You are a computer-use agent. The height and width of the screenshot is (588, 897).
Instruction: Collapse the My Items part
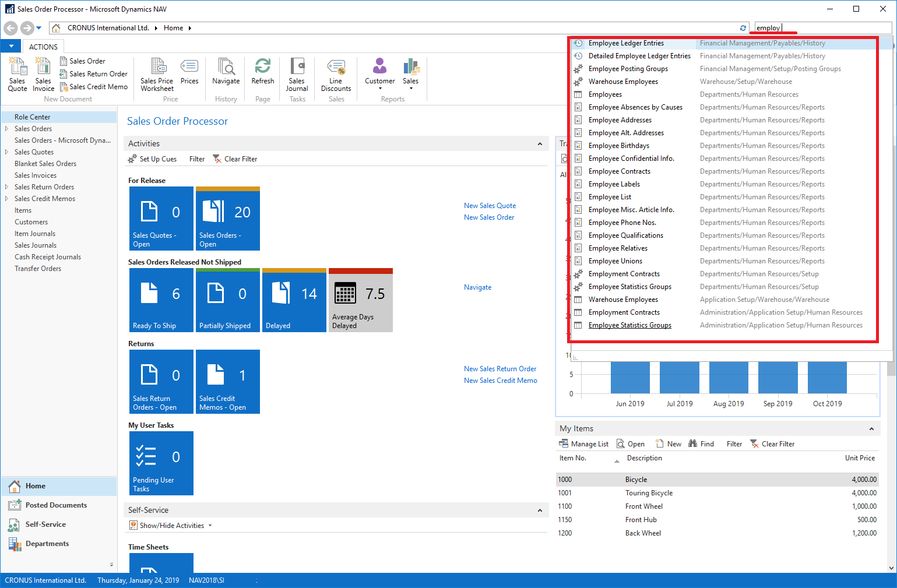click(871, 428)
